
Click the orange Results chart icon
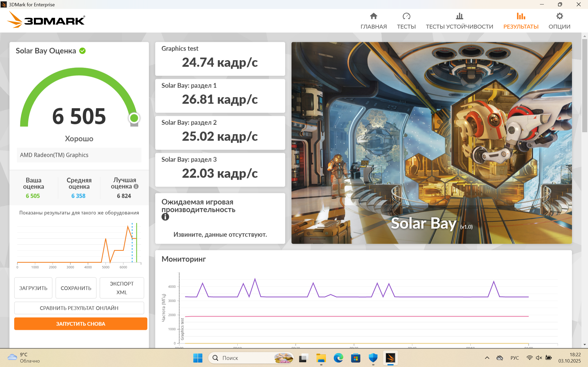[x=521, y=16]
